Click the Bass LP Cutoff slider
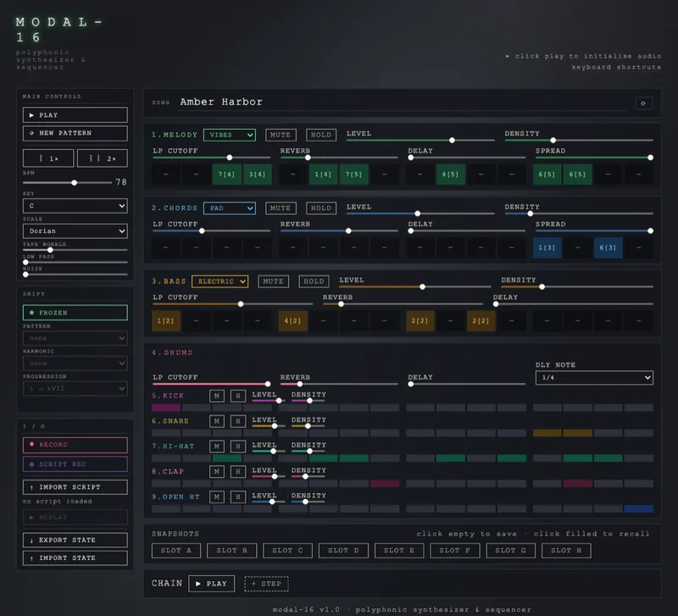678x616 pixels. pyautogui.click(x=232, y=304)
